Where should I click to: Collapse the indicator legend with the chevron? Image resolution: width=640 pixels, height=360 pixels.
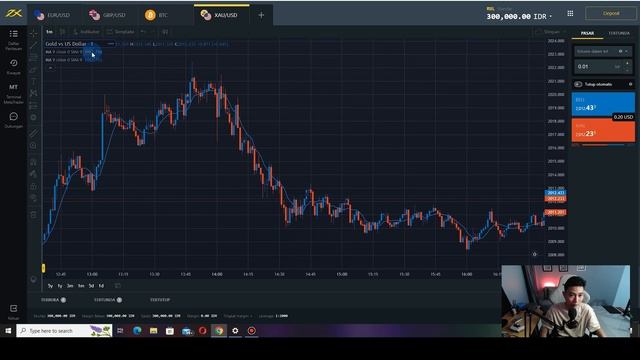(50, 68)
